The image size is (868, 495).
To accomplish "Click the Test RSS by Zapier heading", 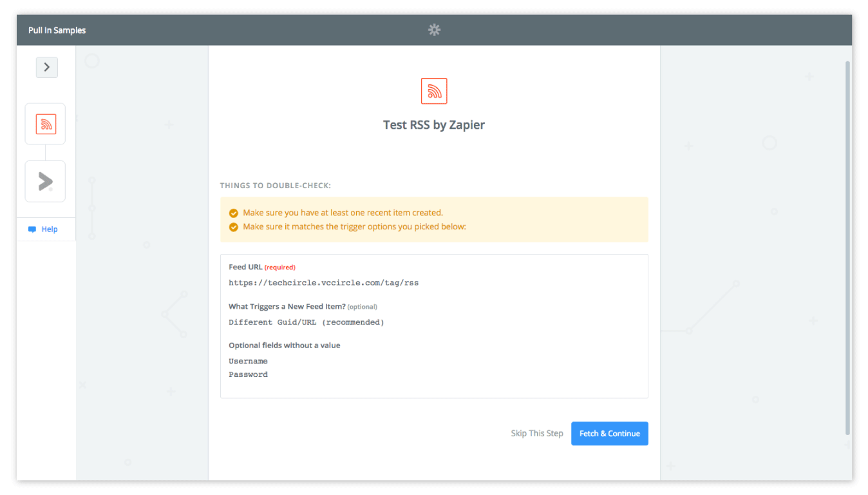I will pyautogui.click(x=434, y=125).
